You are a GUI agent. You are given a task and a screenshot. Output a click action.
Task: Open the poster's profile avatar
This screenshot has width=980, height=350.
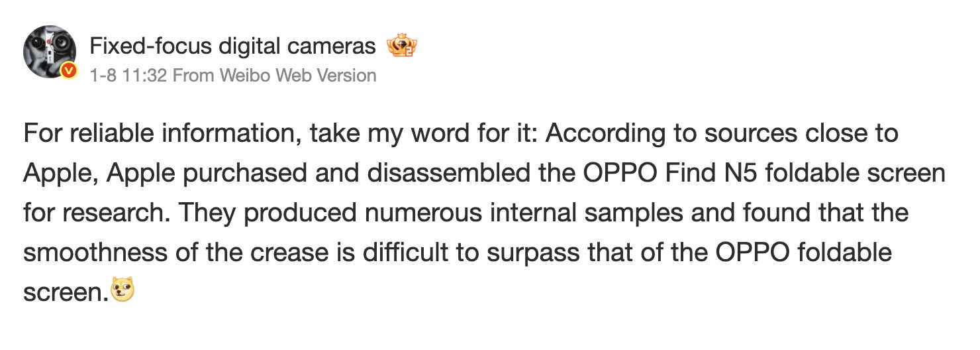pyautogui.click(x=48, y=52)
